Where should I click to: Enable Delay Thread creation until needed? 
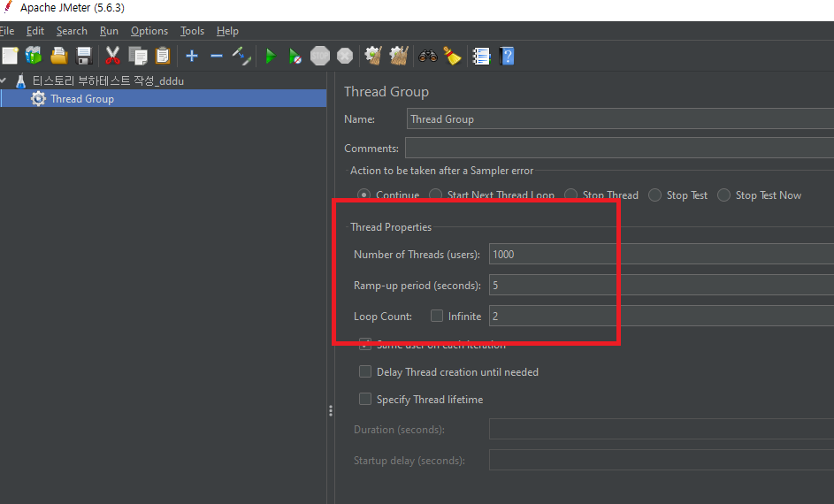365,371
